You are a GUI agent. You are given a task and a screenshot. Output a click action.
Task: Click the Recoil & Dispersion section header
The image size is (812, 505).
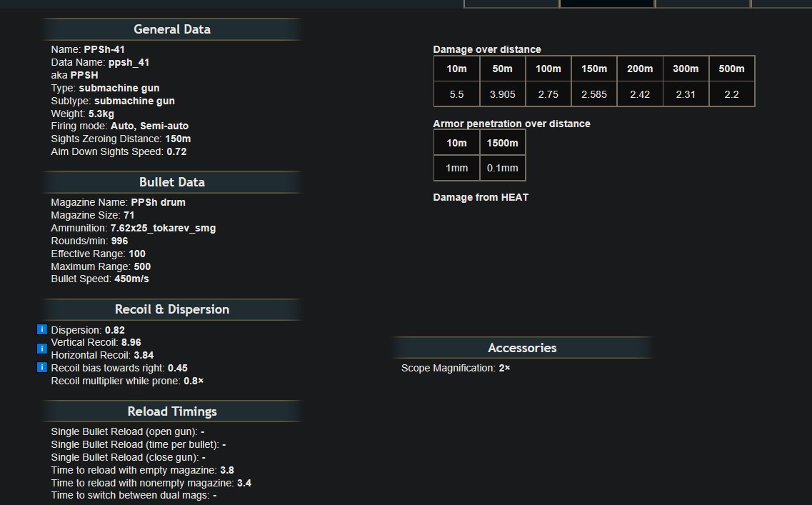[x=171, y=309]
